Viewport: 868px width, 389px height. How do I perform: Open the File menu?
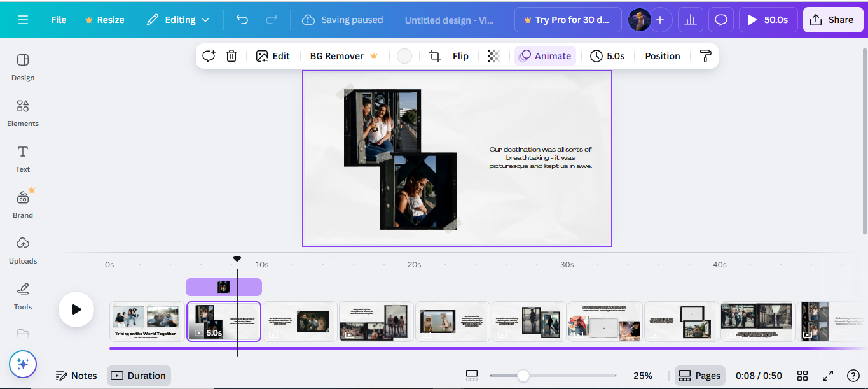point(58,20)
